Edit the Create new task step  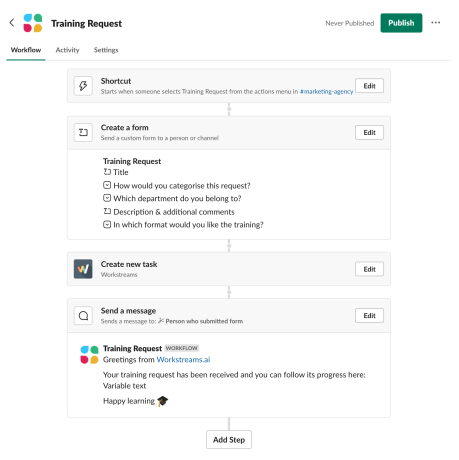tap(369, 269)
